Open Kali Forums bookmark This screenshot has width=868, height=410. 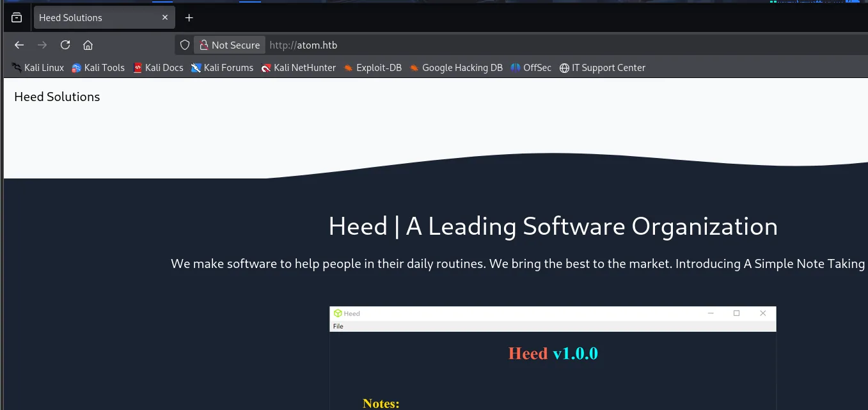point(222,68)
